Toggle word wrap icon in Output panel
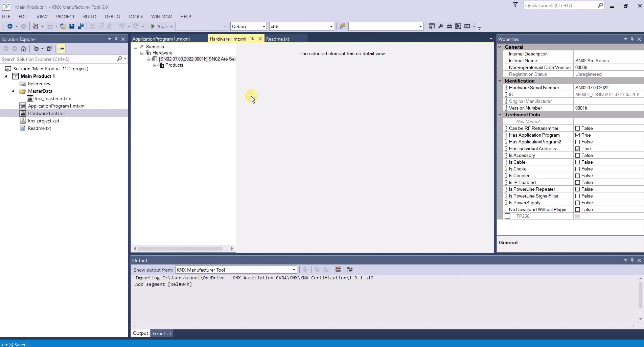The height and width of the screenshot is (347, 644). [349, 270]
